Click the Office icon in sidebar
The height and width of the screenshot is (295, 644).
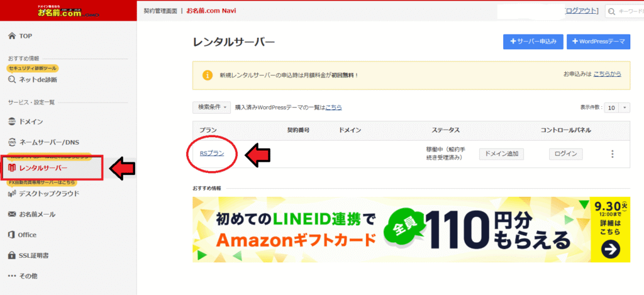click(x=12, y=235)
